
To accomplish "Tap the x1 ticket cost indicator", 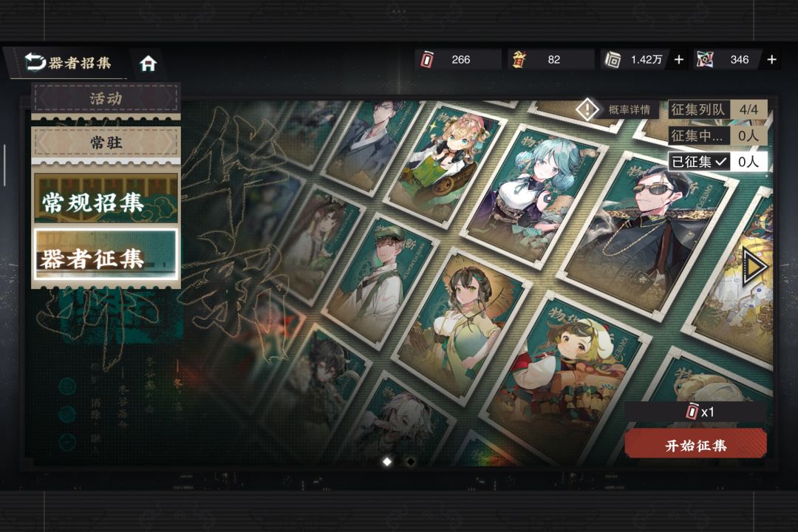I will pyautogui.click(x=696, y=412).
